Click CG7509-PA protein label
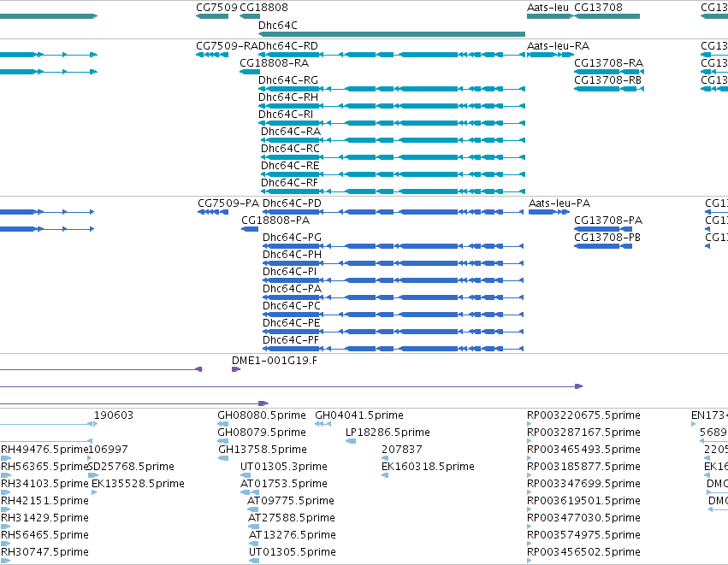 click(228, 203)
